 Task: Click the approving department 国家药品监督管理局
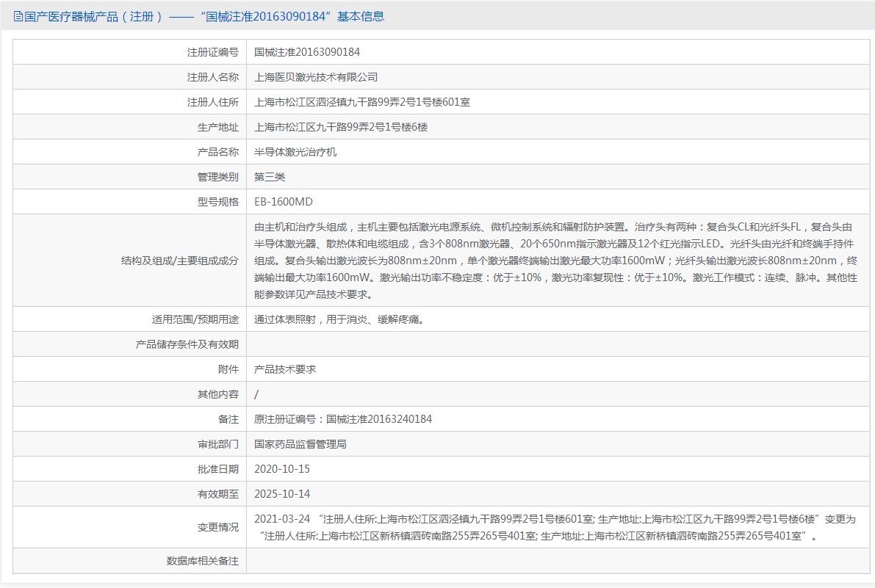pos(300,444)
